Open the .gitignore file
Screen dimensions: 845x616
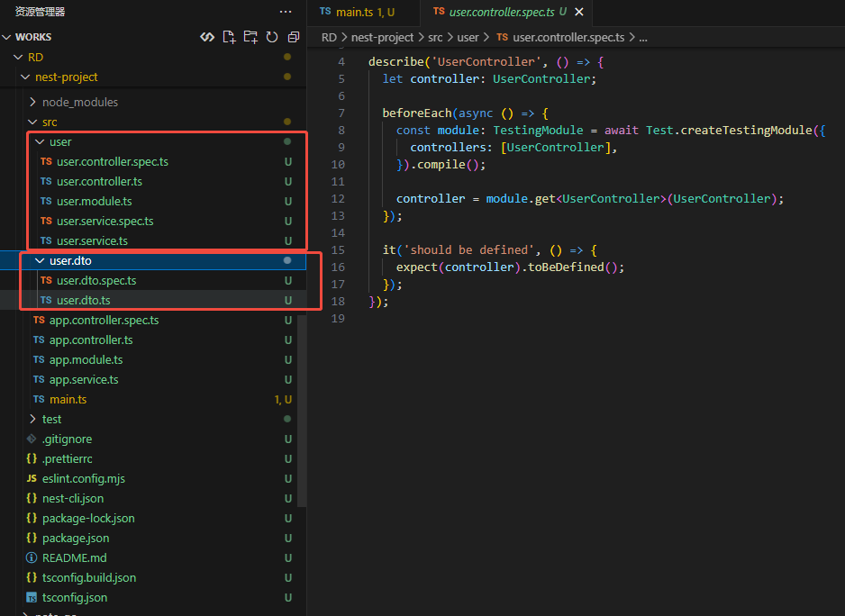[67, 439]
